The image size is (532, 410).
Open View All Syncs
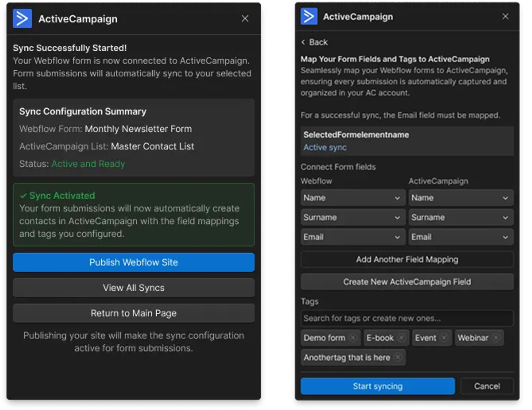pyautogui.click(x=134, y=288)
